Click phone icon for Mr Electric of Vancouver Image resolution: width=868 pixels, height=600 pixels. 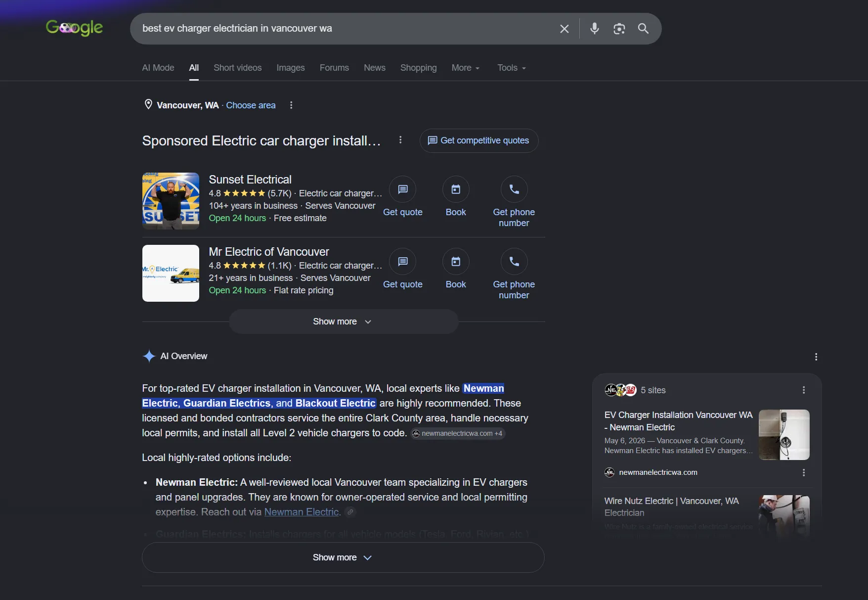514,261
